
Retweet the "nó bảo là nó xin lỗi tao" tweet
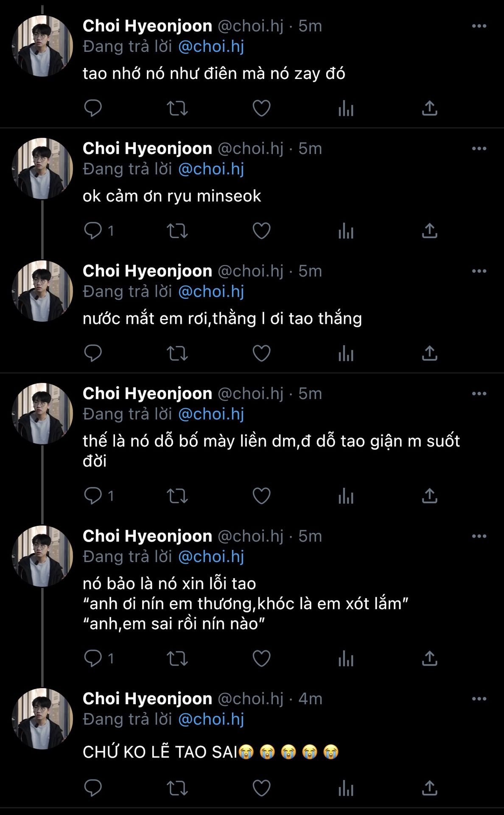(x=177, y=658)
